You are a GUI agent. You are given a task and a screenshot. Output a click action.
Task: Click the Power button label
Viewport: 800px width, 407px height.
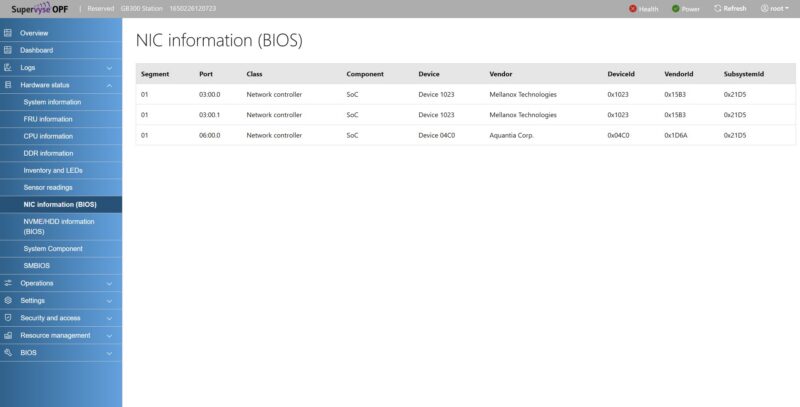(691, 9)
